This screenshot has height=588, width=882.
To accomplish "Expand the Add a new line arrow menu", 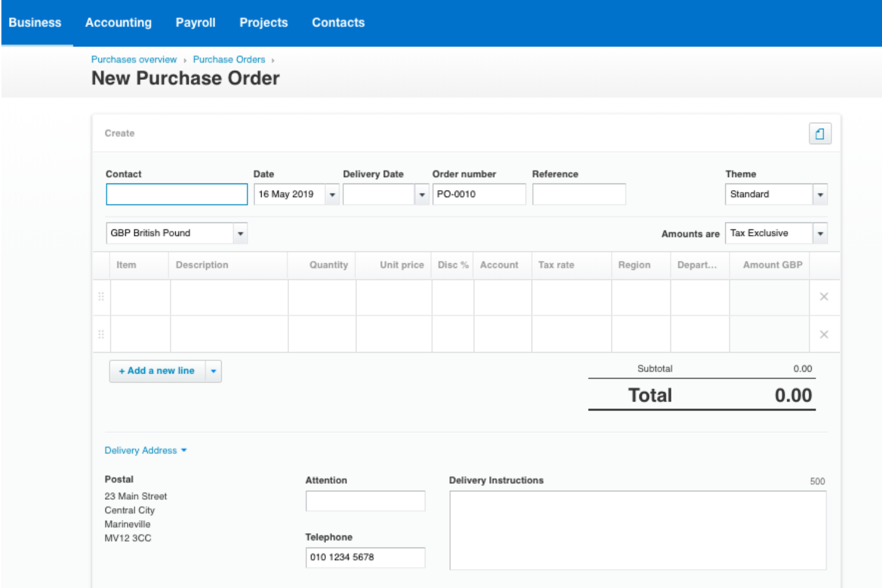I will click(x=213, y=371).
